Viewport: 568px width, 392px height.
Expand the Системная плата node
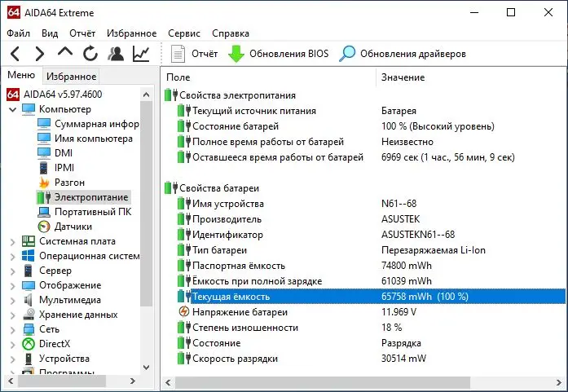coord(12,242)
